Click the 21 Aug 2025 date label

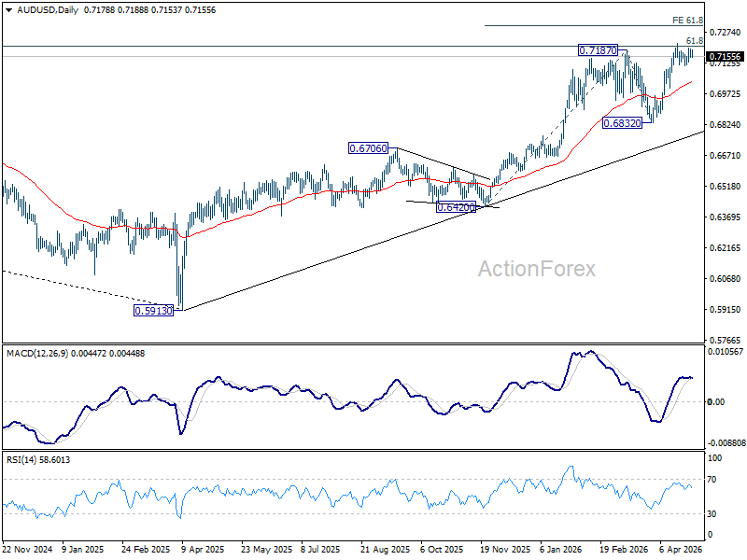coord(385,550)
